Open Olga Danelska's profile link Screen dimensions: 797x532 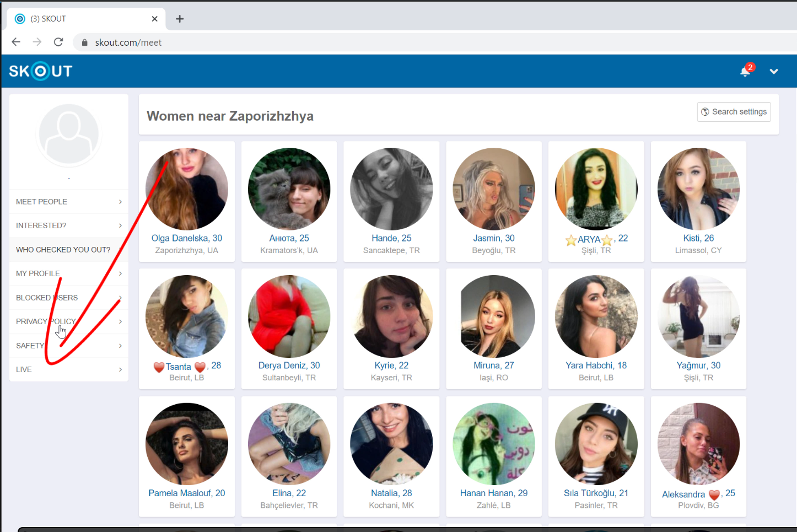[x=187, y=238]
